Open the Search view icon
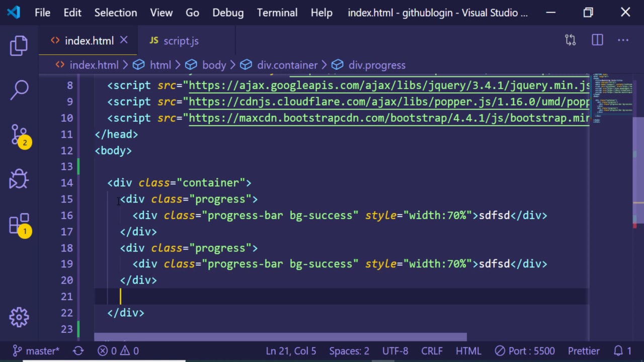Image resolution: width=644 pixels, height=362 pixels. (x=19, y=90)
